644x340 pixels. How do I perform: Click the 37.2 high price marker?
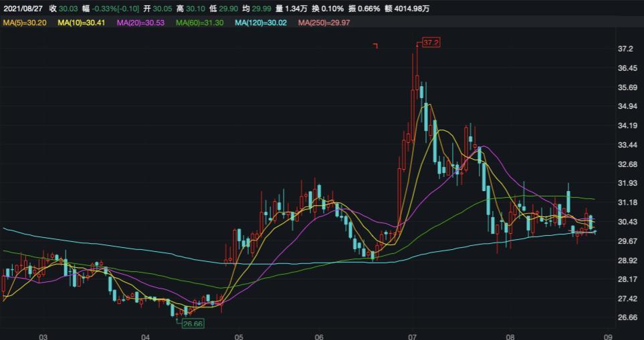[429, 43]
